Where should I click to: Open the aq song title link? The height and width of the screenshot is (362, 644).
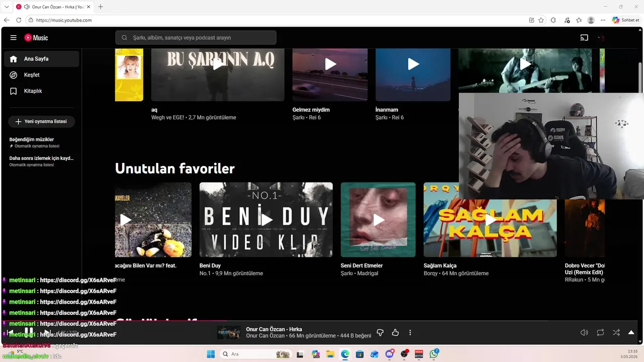(154, 110)
